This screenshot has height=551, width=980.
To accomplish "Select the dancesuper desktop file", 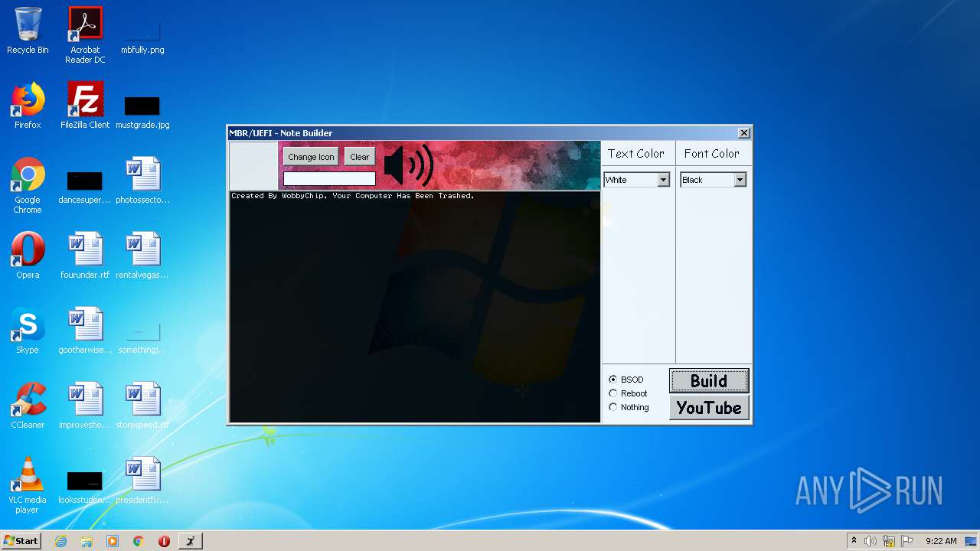I will [85, 187].
